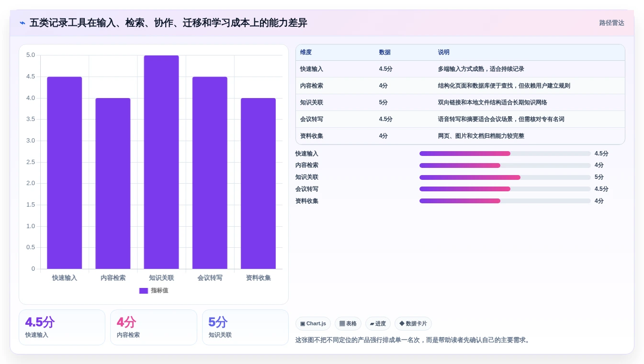
Task: Click the 内容检索 progress bar
Action: 505,165
